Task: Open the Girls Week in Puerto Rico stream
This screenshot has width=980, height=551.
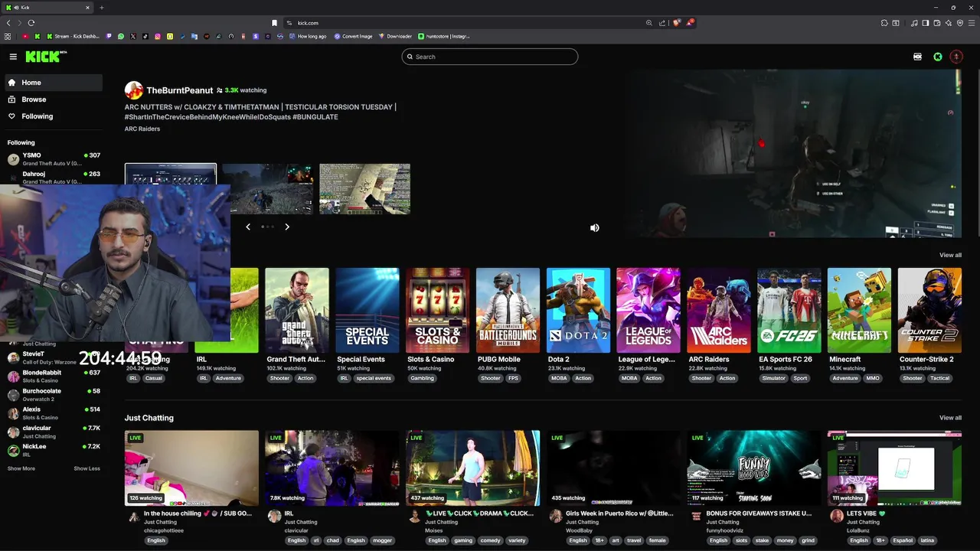Action: pyautogui.click(x=613, y=468)
